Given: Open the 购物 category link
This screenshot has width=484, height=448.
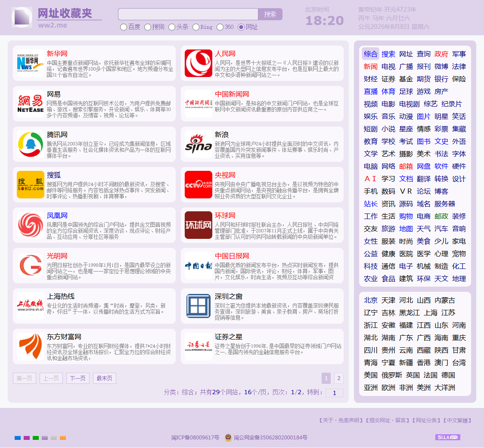Looking at the screenshot, I should tap(406, 216).
